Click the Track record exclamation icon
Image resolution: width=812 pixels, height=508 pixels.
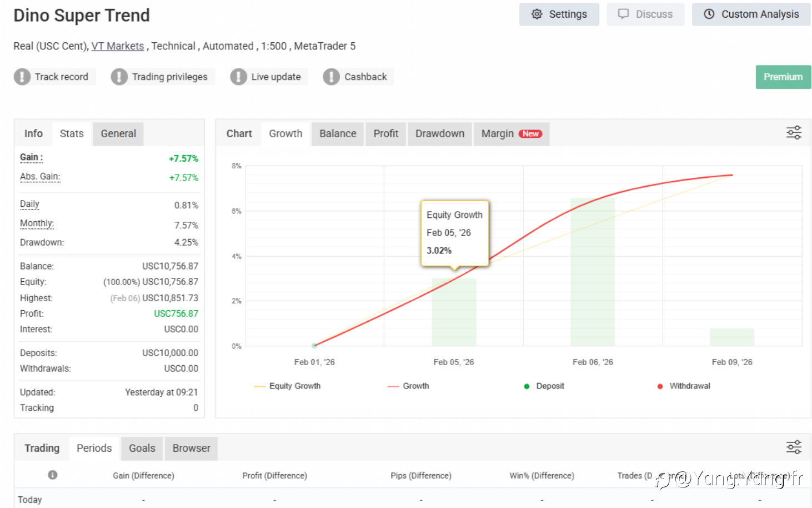(22, 77)
